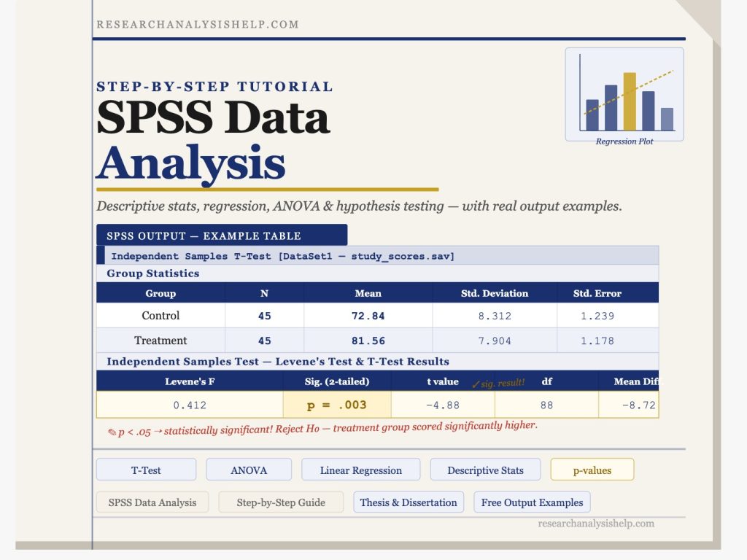Screen dimensions: 747x560
Task: Select Thesis & Dissertation
Action: (409, 502)
